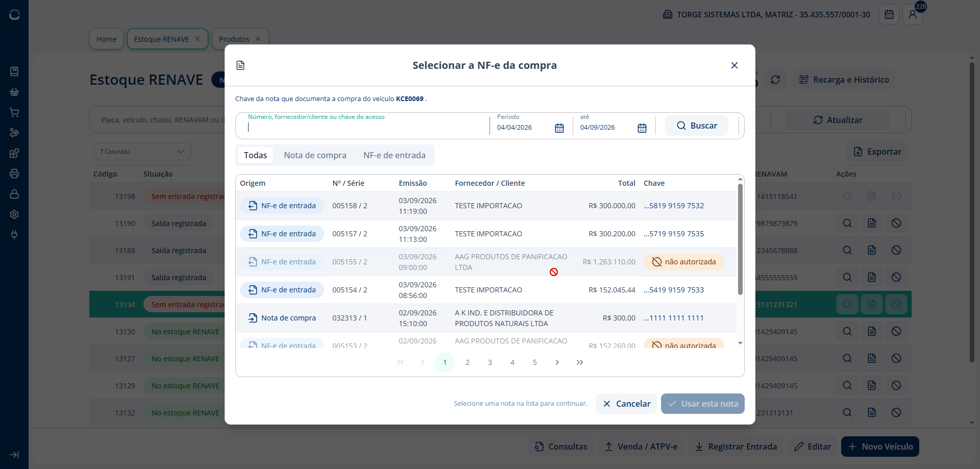Click the Novo Veículo button
This screenshot has height=469, width=980.
coord(880,447)
